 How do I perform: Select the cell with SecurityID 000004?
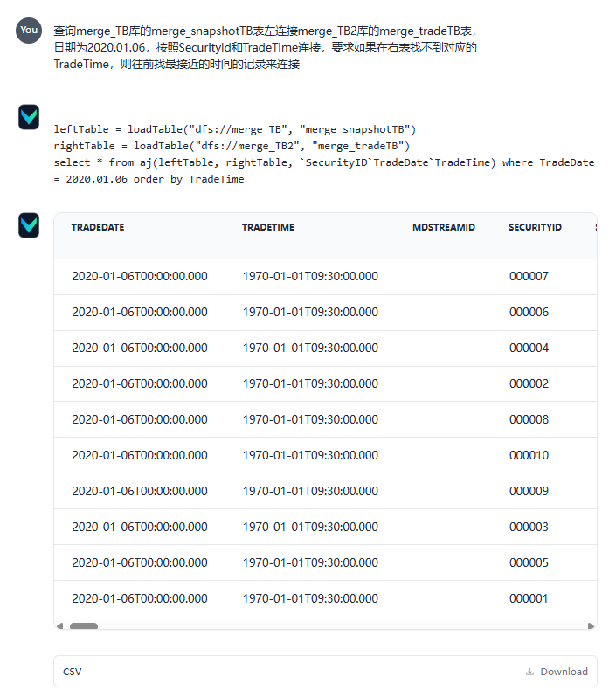pyautogui.click(x=529, y=348)
